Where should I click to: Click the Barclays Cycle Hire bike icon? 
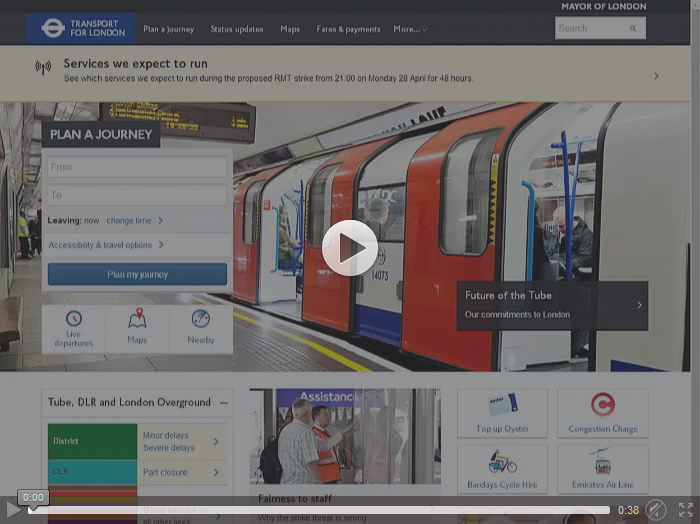(503, 462)
